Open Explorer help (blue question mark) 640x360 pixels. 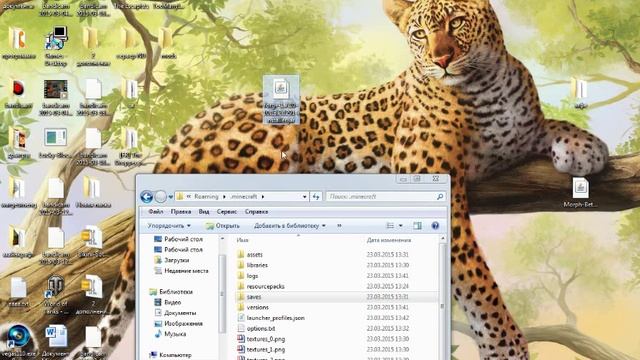pyautogui.click(x=435, y=226)
